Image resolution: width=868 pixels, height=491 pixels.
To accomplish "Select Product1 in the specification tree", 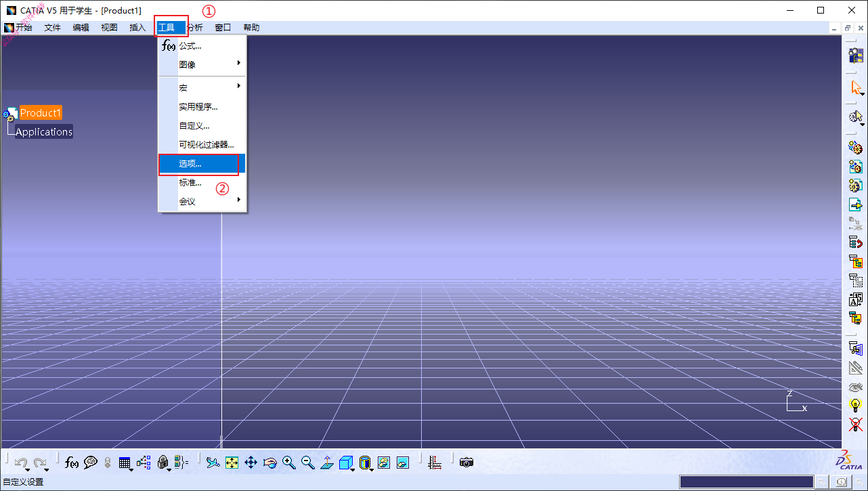I will pos(41,113).
